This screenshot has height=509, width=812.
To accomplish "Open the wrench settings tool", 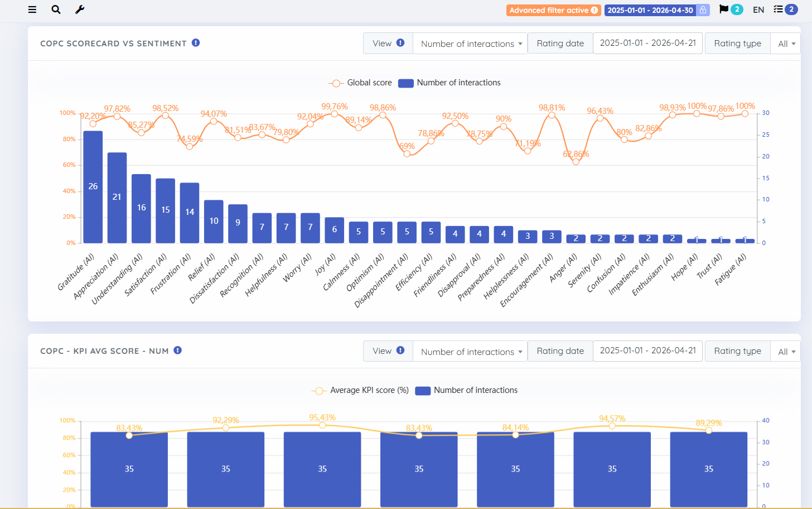I will tap(80, 9).
